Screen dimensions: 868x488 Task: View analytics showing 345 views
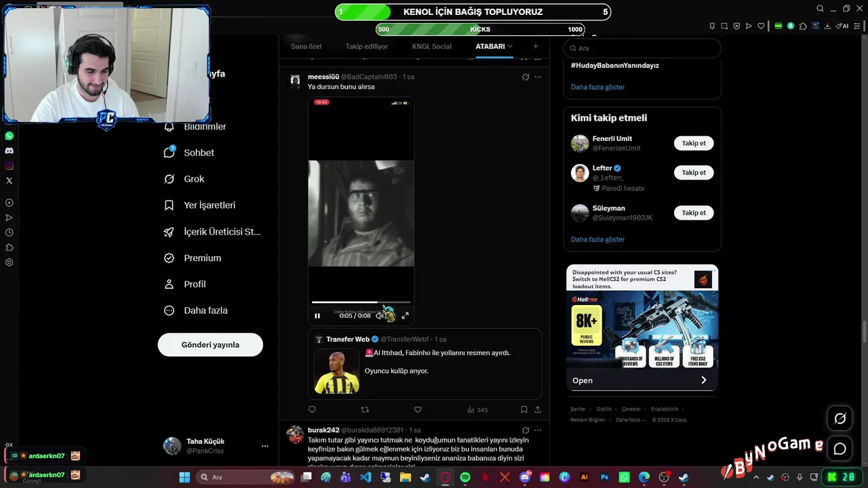[477, 409]
